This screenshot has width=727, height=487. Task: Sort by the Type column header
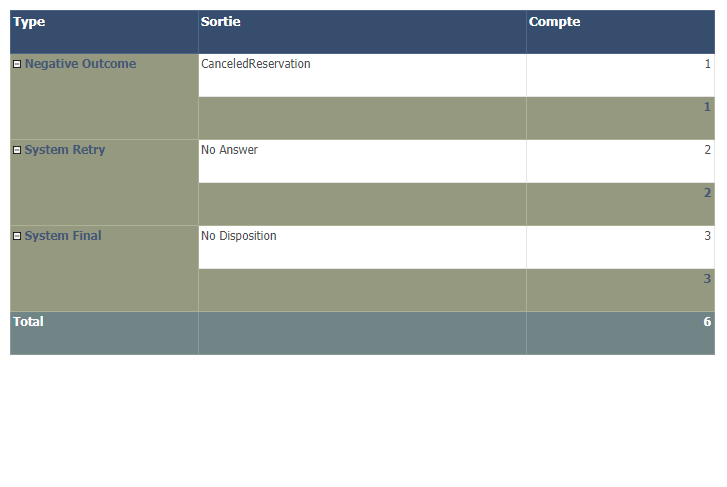[29, 22]
